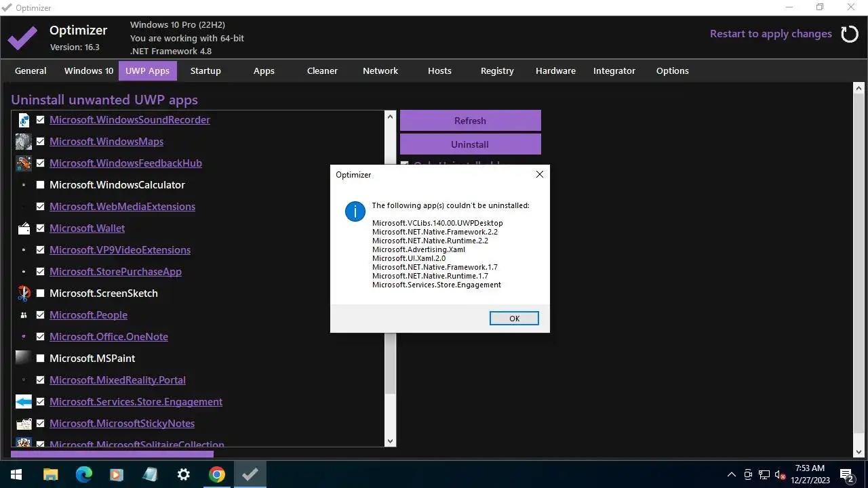Click OK in the Optimizer dialog
This screenshot has width=868, height=488.
point(514,319)
